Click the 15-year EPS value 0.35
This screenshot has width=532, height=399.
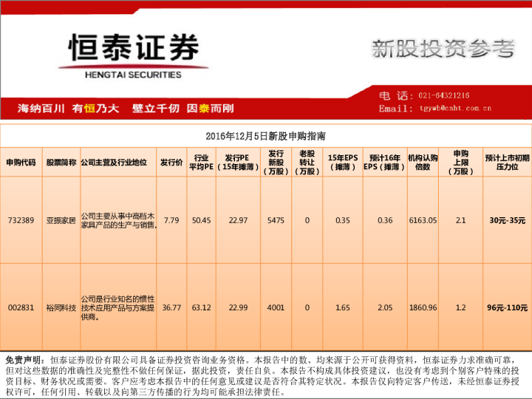(343, 220)
